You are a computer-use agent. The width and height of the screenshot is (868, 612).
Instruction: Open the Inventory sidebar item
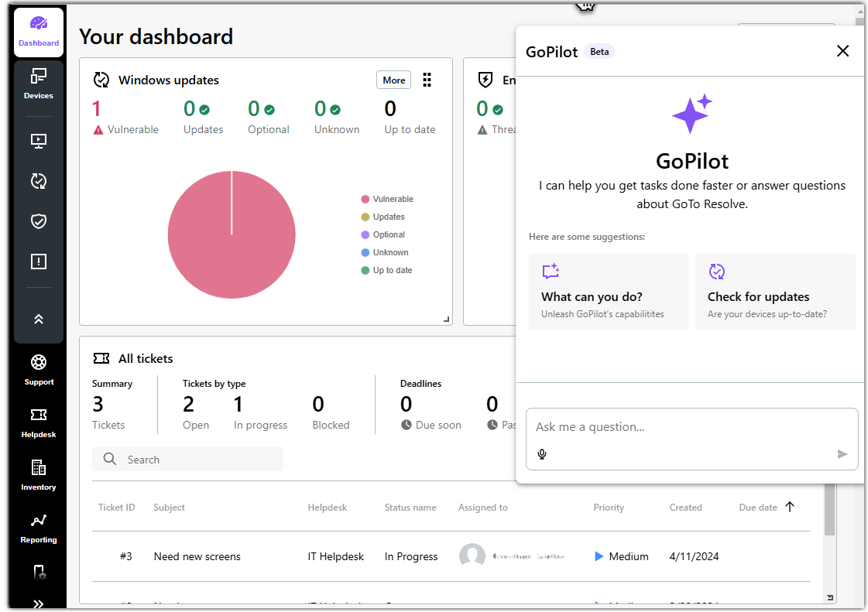pos(39,475)
